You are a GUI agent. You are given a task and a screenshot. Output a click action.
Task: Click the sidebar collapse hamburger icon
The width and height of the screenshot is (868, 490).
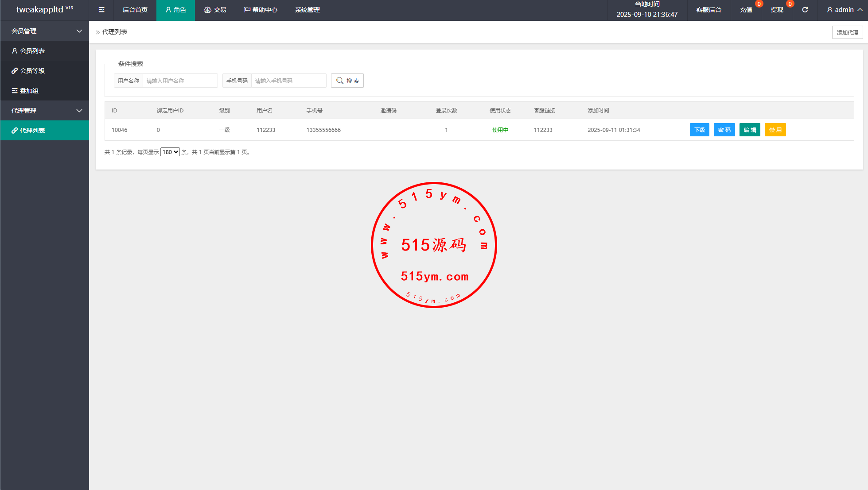point(101,10)
